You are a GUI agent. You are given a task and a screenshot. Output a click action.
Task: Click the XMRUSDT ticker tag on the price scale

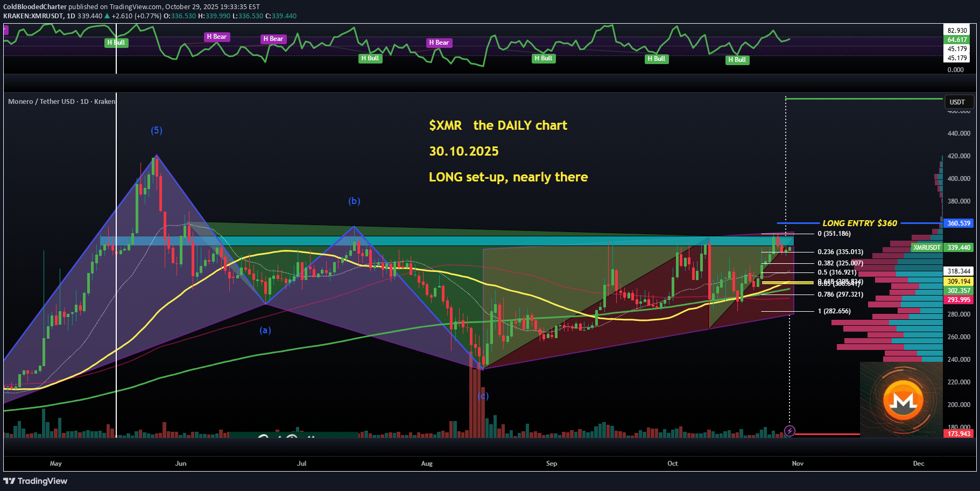[x=927, y=248]
